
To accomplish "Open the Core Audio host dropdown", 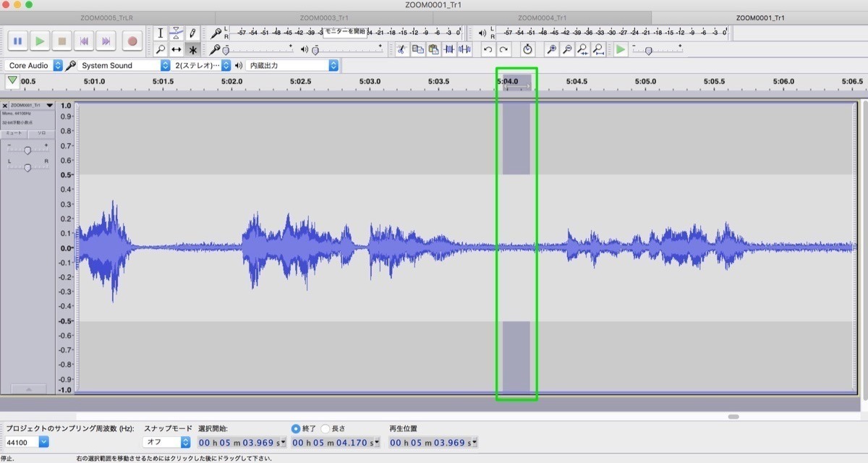I will tap(34, 65).
